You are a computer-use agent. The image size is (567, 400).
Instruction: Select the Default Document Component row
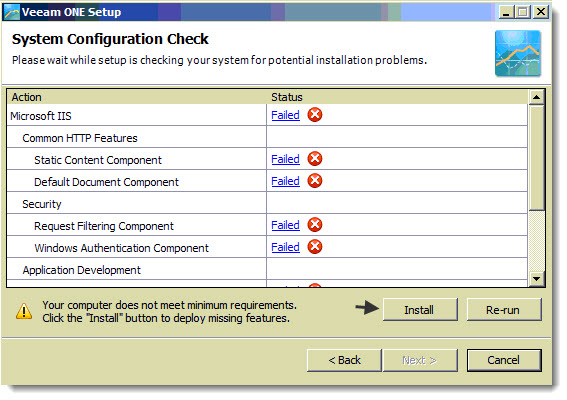coord(267,182)
